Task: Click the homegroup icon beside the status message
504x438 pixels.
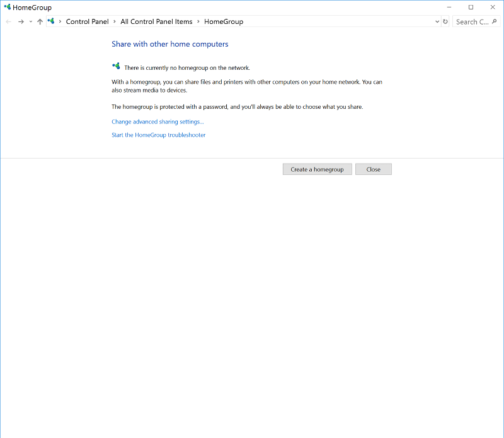Action: point(116,66)
